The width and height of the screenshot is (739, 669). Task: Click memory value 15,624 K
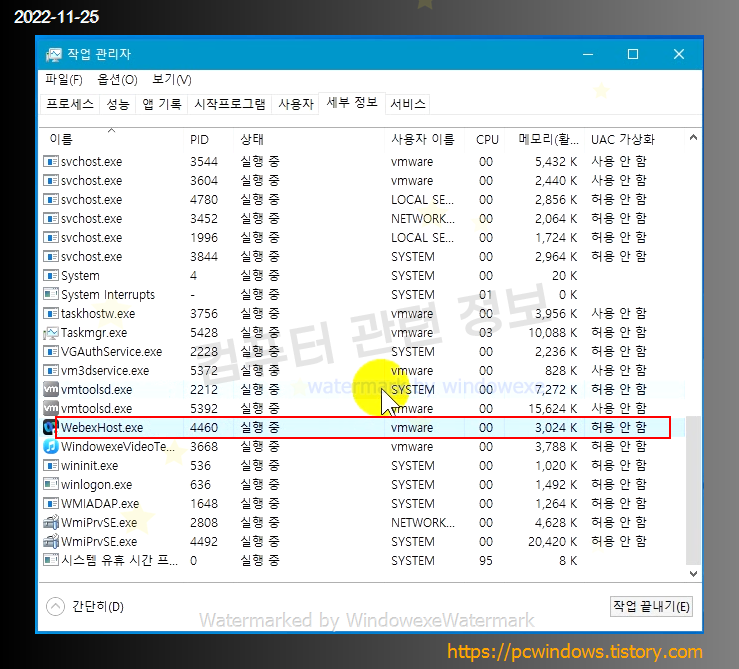(x=552, y=409)
